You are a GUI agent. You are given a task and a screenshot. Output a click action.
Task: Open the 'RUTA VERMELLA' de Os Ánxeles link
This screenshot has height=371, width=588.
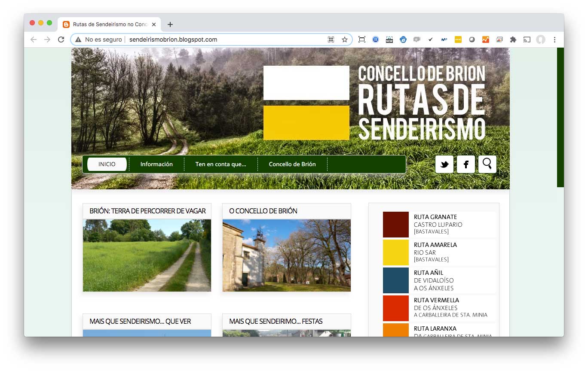coord(450,307)
